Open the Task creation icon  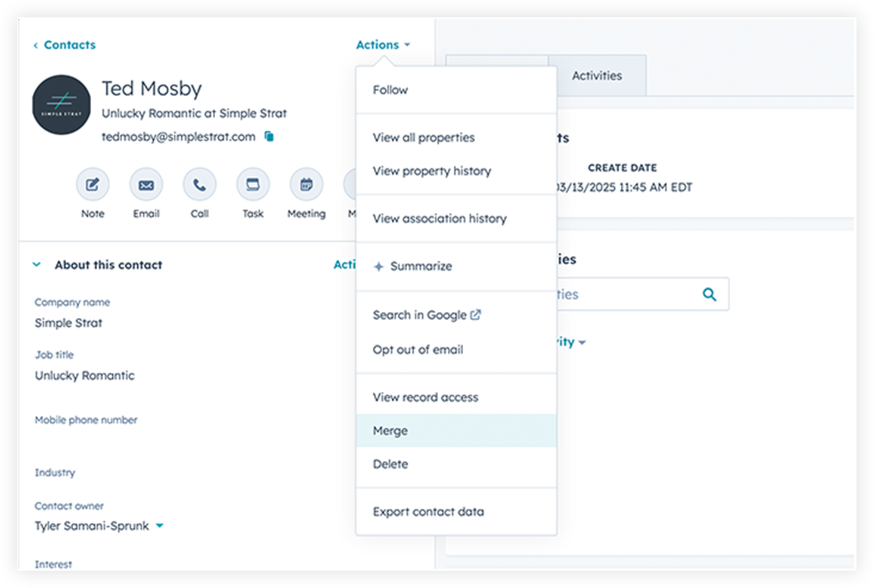[253, 185]
